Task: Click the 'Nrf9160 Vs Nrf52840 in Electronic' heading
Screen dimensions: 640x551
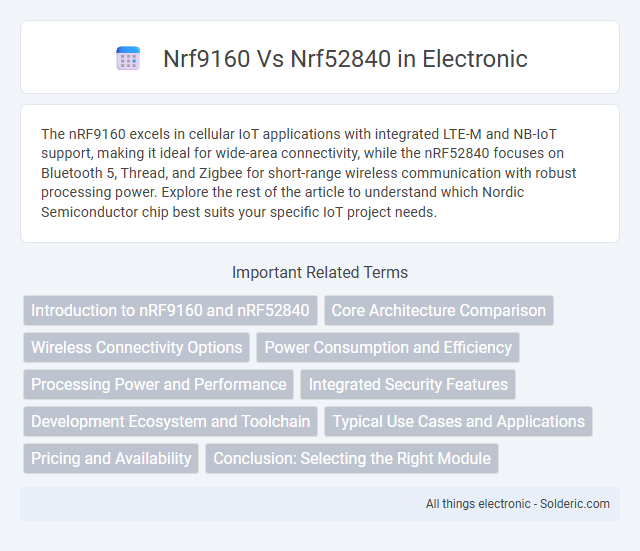Action: tap(345, 58)
